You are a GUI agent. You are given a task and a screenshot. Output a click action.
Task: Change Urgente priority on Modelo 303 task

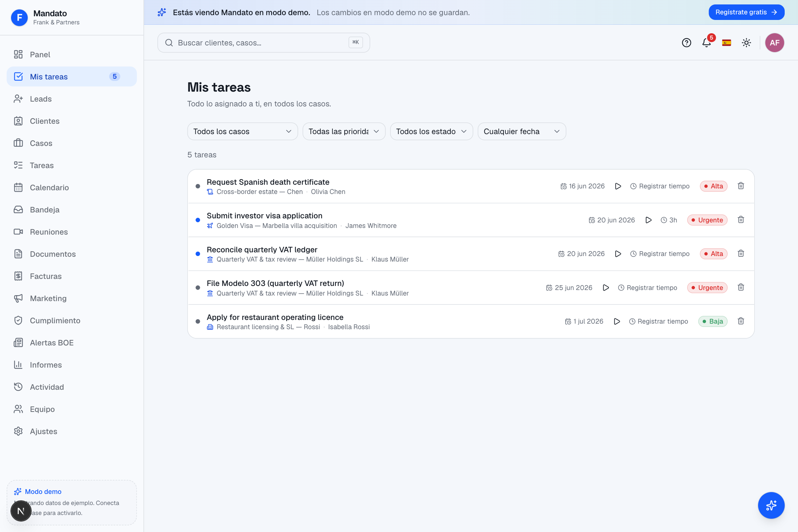[707, 288]
